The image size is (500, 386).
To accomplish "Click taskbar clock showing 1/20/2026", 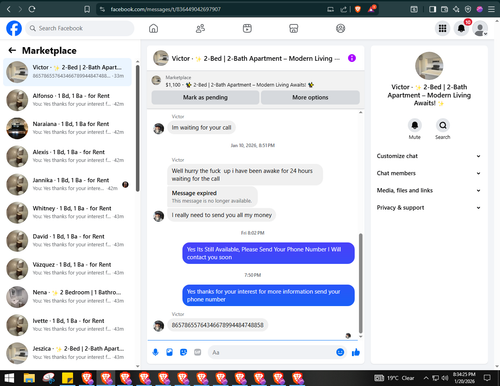I will click(464, 378).
